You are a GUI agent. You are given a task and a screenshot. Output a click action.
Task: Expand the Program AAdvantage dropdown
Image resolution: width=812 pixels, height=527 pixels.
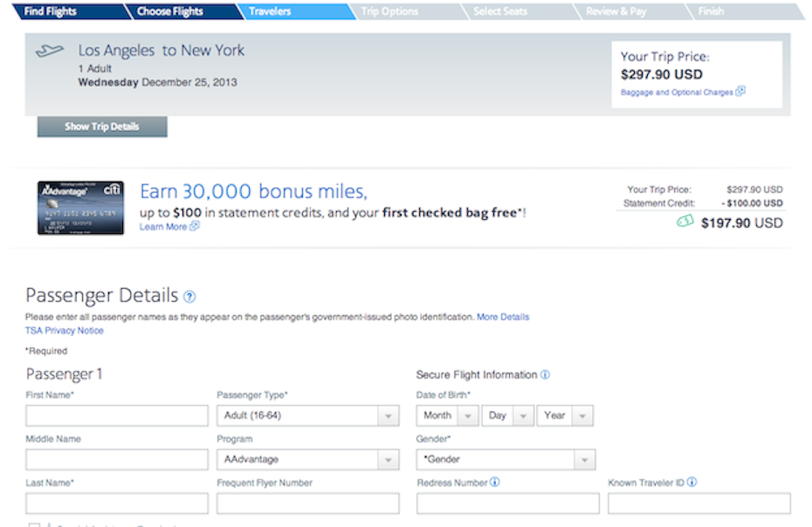[307, 459]
